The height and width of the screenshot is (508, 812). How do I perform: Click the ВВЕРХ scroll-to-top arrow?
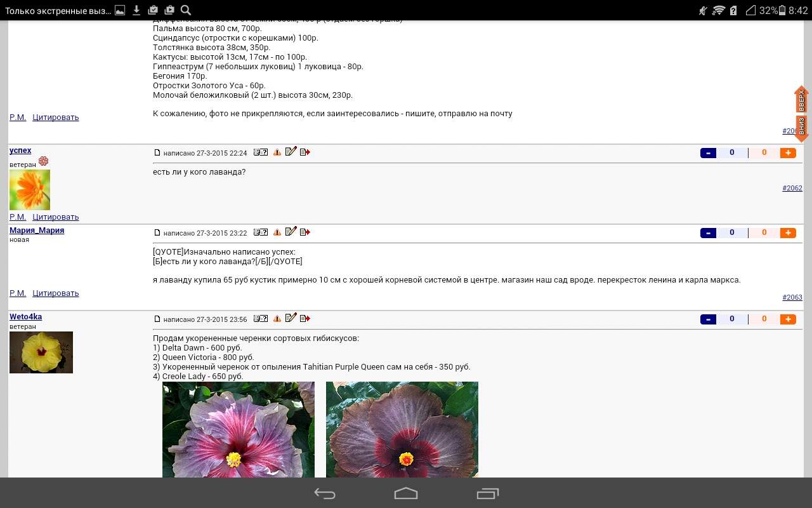click(801, 100)
